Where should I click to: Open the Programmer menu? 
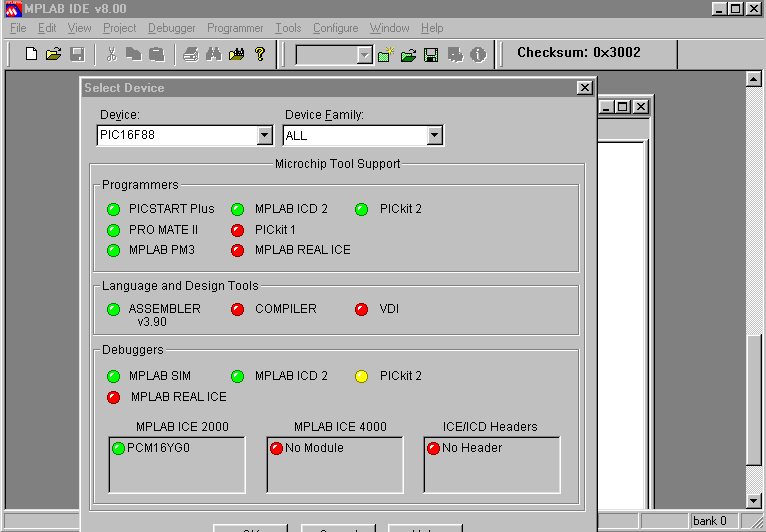(235, 28)
